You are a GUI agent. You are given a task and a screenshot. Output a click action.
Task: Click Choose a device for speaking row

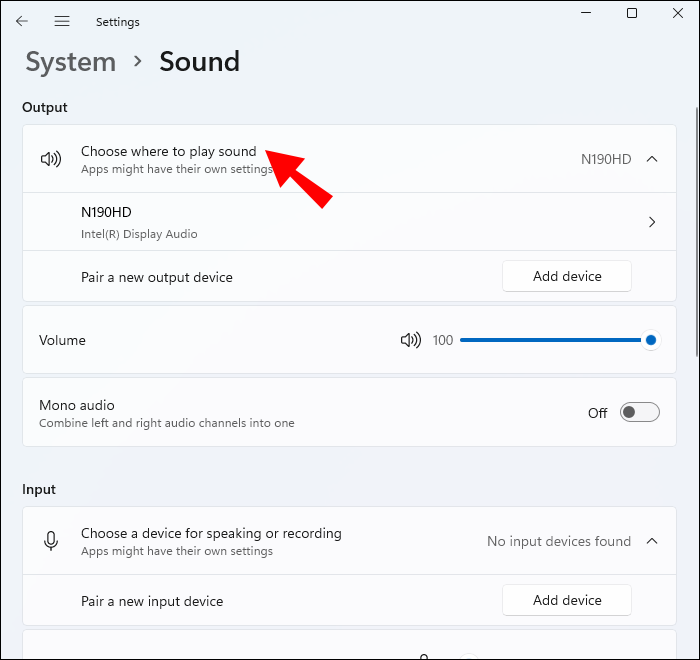tap(211, 534)
